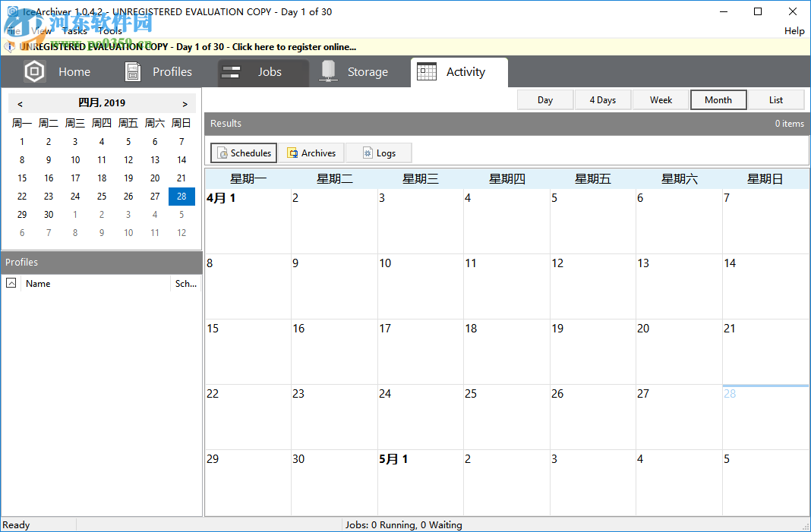Click the info icon on the evaluation banner
This screenshot has height=532, width=811.
[x=8, y=46]
